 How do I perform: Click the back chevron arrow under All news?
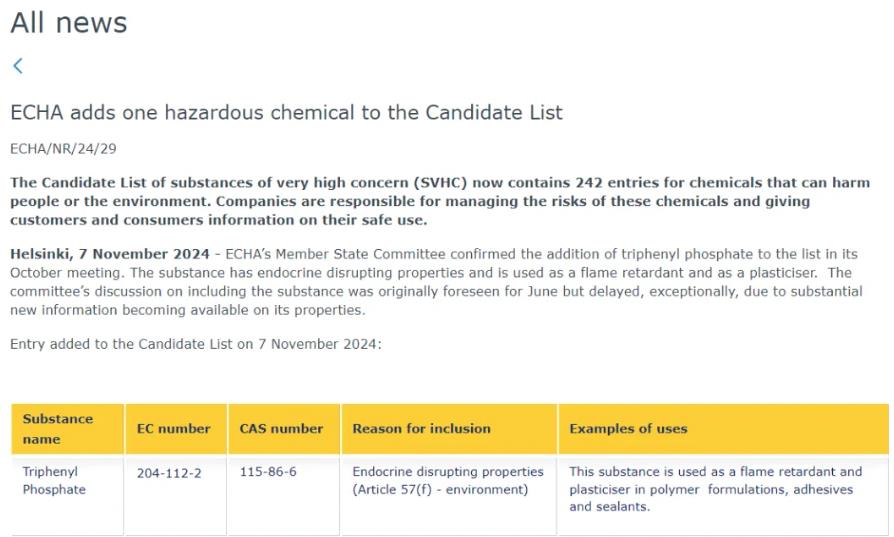(x=17, y=66)
